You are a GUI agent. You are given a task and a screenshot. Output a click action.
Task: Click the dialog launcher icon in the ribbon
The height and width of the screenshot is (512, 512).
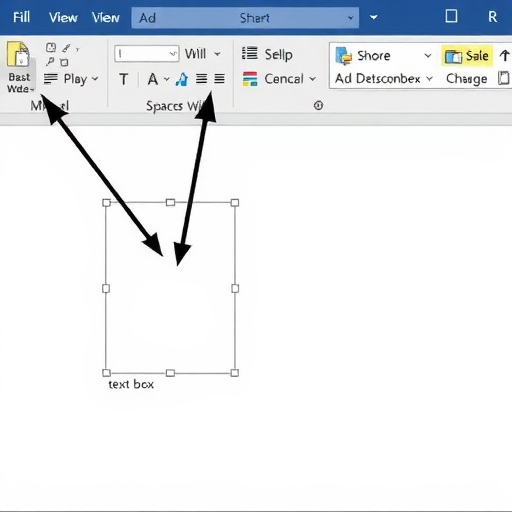point(318,106)
